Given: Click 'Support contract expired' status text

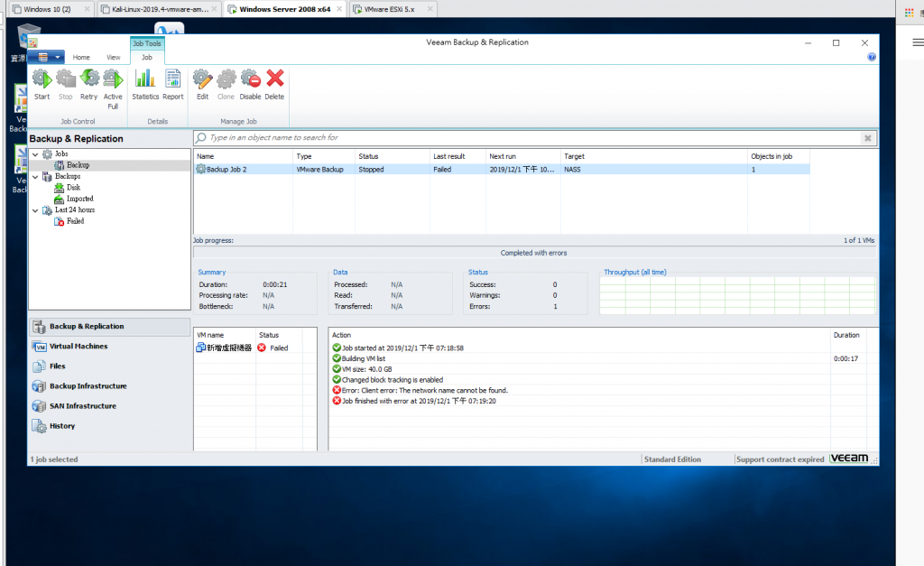Looking at the screenshot, I should (780, 459).
